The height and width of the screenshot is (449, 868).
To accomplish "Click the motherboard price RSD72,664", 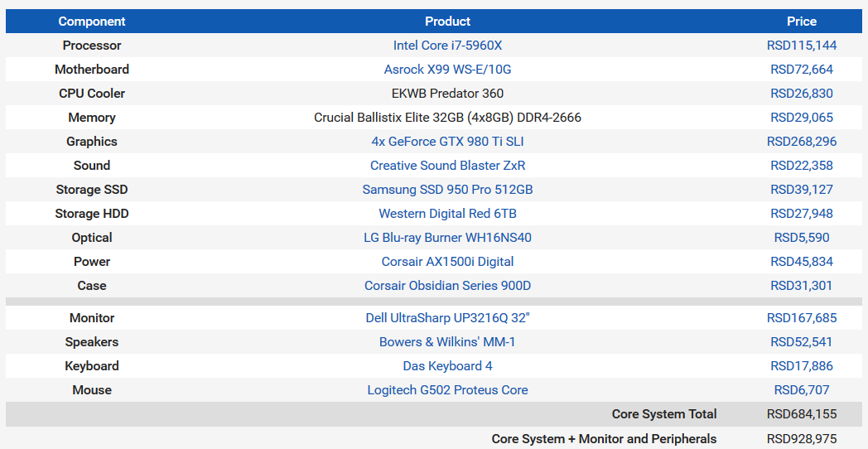I will click(802, 70).
